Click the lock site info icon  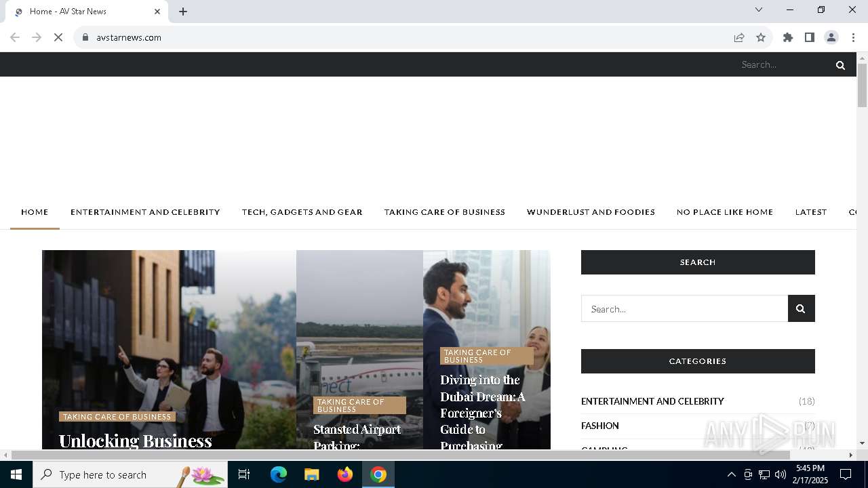pos(85,37)
